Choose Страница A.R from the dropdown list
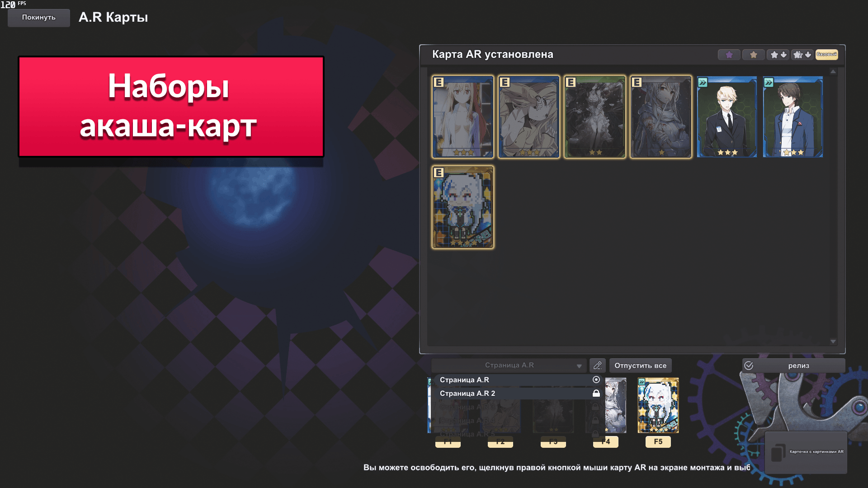Image resolution: width=868 pixels, height=488 pixels. [519, 380]
